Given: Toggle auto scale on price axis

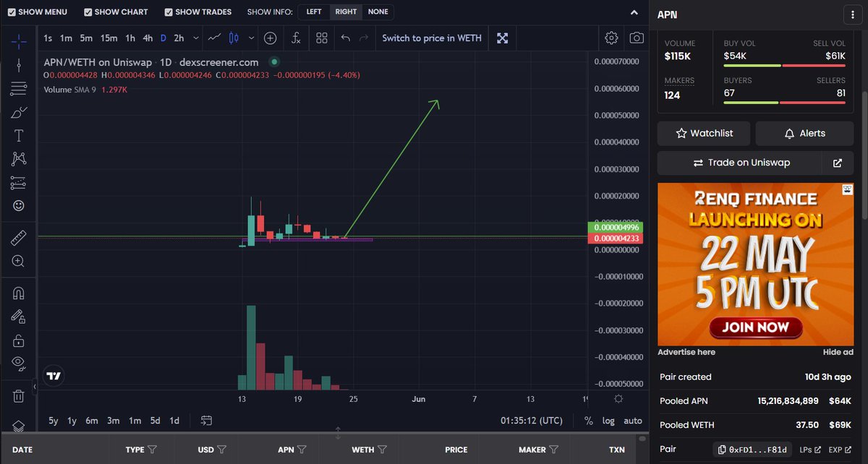Looking at the screenshot, I should (632, 420).
